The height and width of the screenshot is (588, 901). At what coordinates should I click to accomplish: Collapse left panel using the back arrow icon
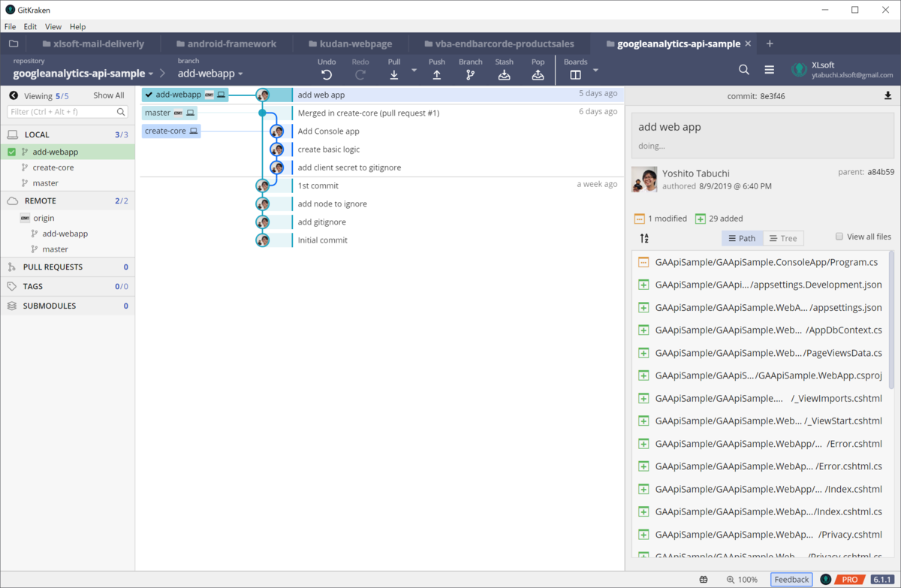(14, 95)
